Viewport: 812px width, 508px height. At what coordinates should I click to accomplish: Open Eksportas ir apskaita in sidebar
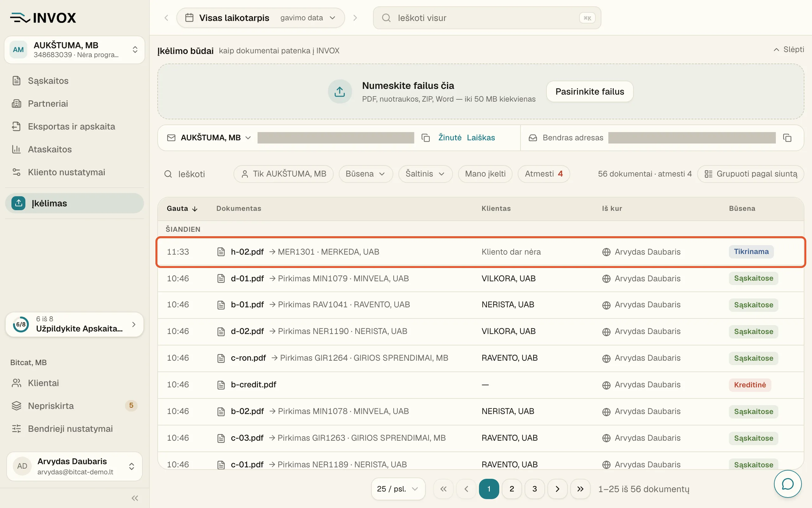click(75, 126)
